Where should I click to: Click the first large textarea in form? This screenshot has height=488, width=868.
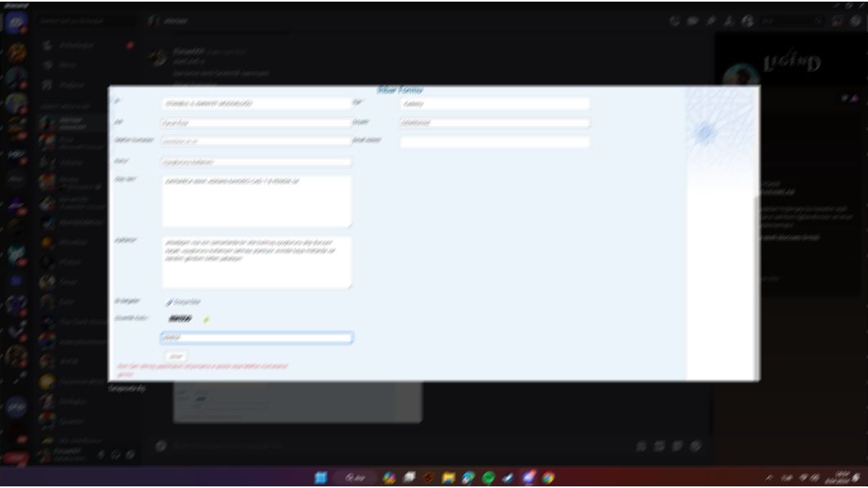point(257,201)
